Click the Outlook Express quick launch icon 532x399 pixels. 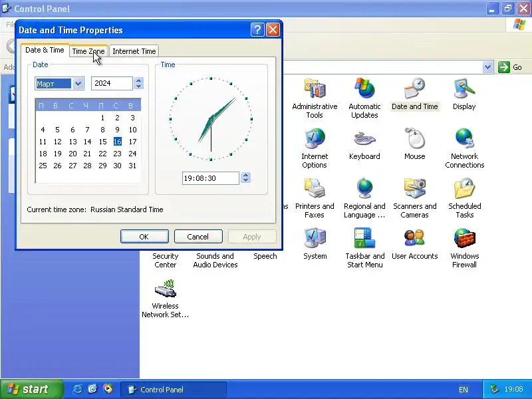92,389
